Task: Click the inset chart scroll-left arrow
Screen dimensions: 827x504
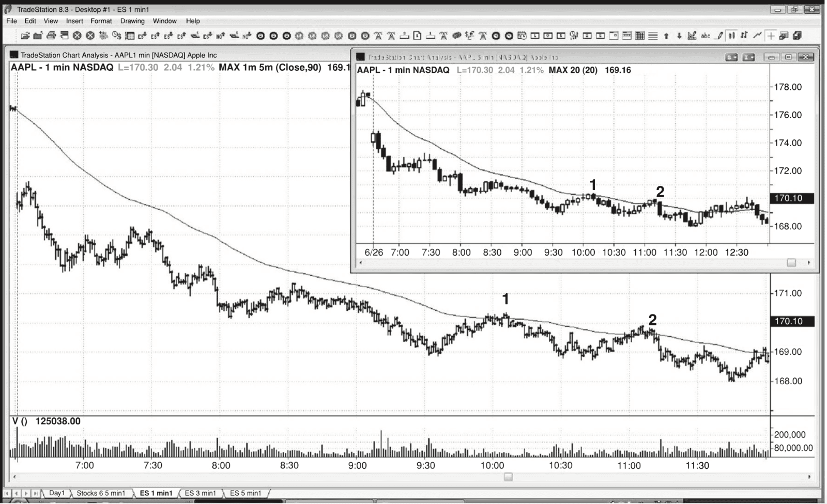Action: point(361,263)
